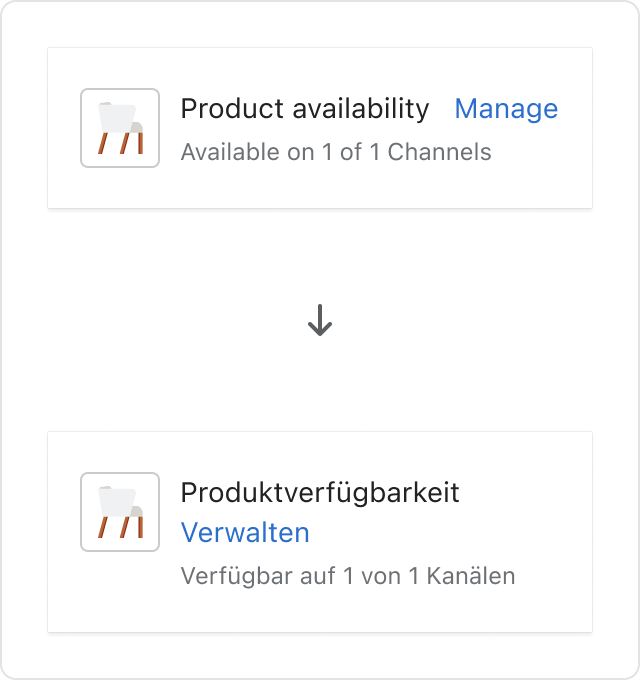640x680 pixels.
Task: Select the Product availability heading
Action: point(305,108)
